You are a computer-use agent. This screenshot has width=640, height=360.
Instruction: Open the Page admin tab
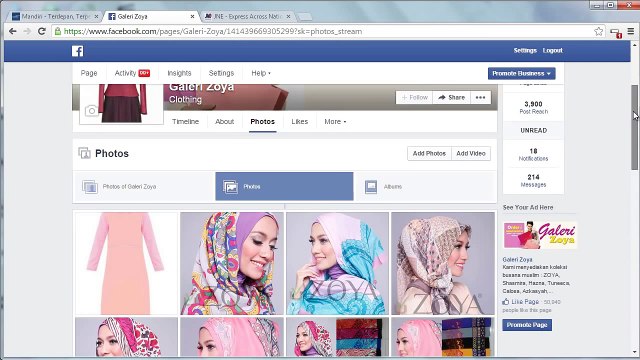click(89, 73)
